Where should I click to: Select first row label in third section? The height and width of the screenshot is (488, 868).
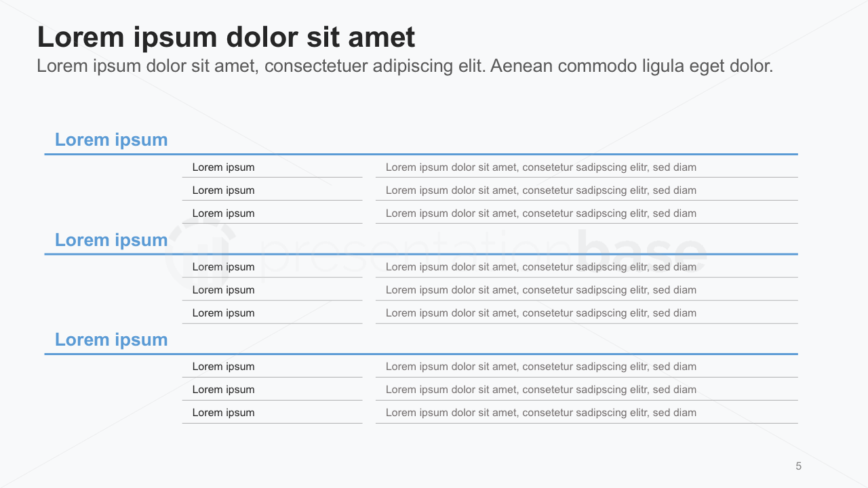223,367
